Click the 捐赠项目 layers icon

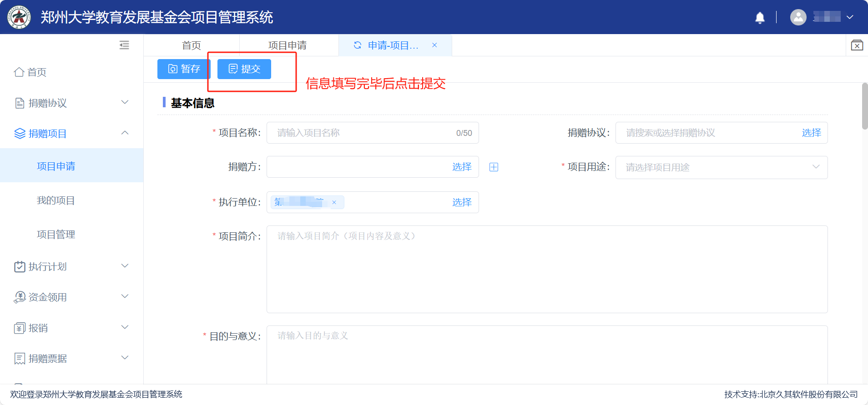(20, 134)
